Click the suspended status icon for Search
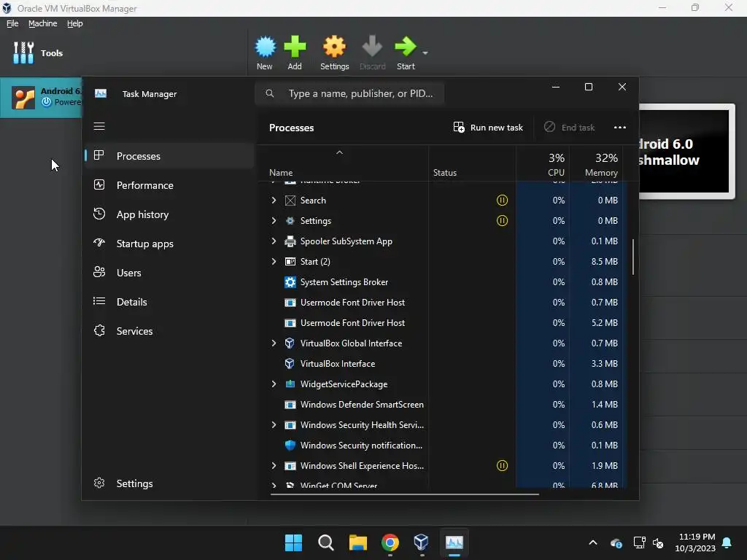The image size is (747, 560). point(502,200)
